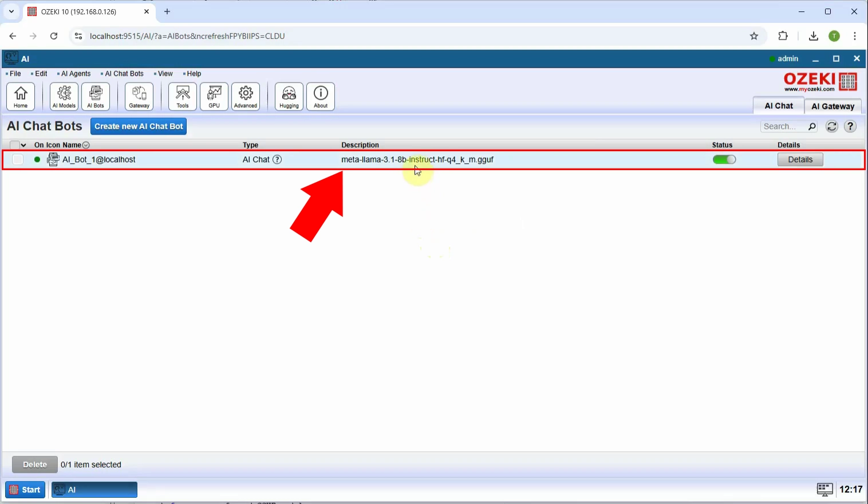Click the Start button in taskbar
Image resolution: width=868 pixels, height=504 pixels.
coord(25,490)
